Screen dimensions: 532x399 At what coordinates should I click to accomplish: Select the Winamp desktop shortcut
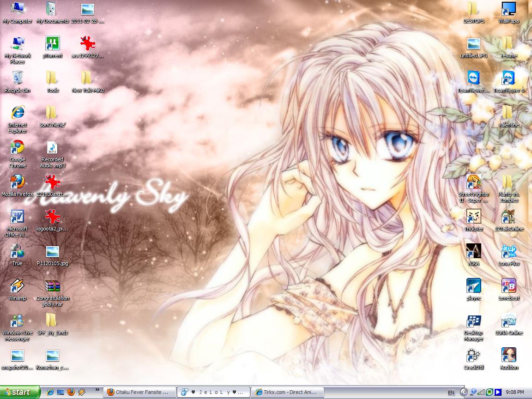(17, 290)
